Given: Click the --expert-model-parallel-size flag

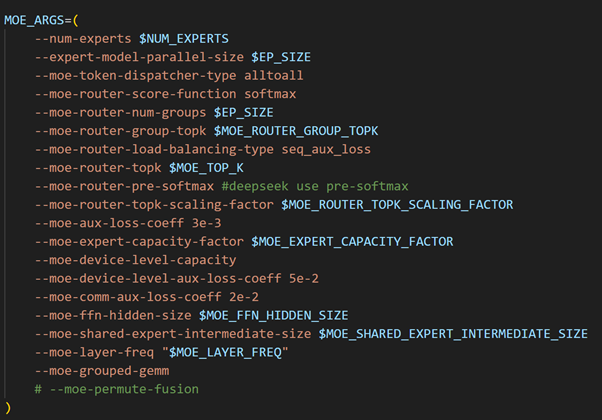Looking at the screenshot, I should pyautogui.click(x=139, y=57).
